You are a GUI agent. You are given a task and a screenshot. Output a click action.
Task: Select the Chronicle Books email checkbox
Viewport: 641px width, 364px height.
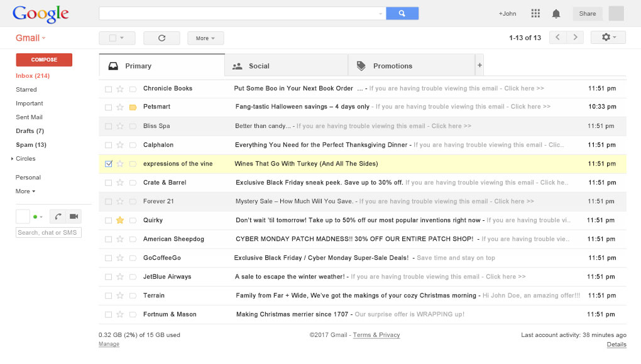click(108, 89)
